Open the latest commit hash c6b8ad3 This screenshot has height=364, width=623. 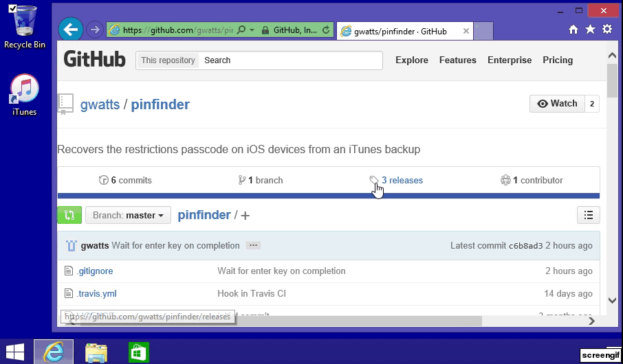click(525, 246)
